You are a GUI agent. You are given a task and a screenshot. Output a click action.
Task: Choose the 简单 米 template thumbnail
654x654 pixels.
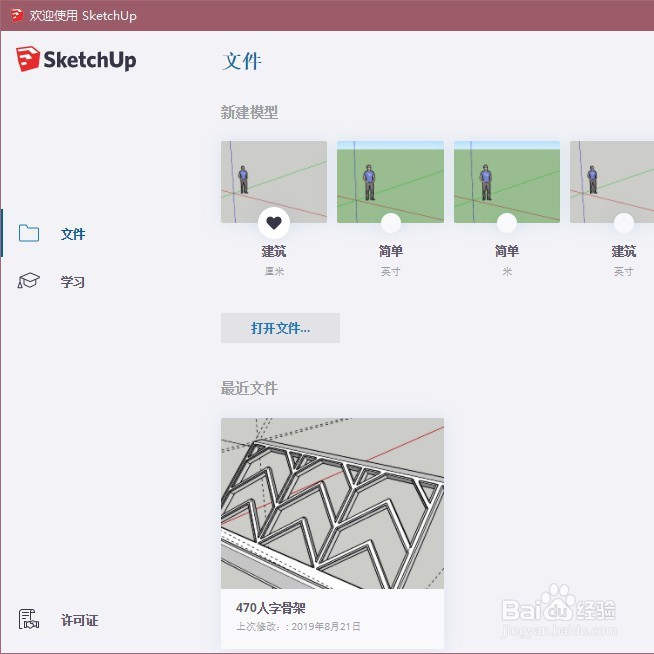[507, 182]
